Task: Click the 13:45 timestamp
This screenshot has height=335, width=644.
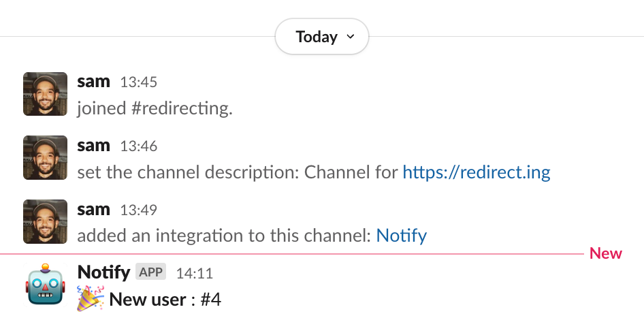Action: 139,82
